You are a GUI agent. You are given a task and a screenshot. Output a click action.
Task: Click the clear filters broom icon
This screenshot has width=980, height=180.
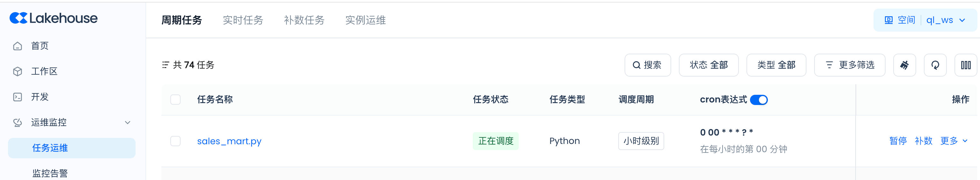[904, 65]
